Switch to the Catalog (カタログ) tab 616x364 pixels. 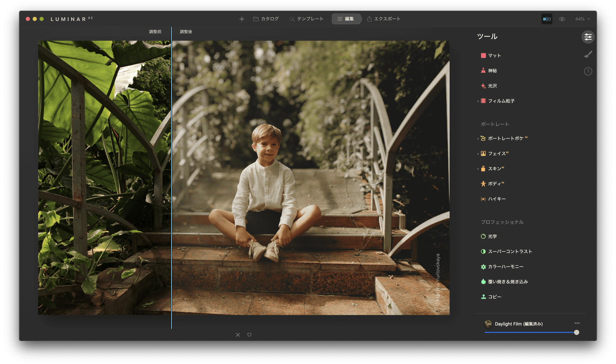266,19
